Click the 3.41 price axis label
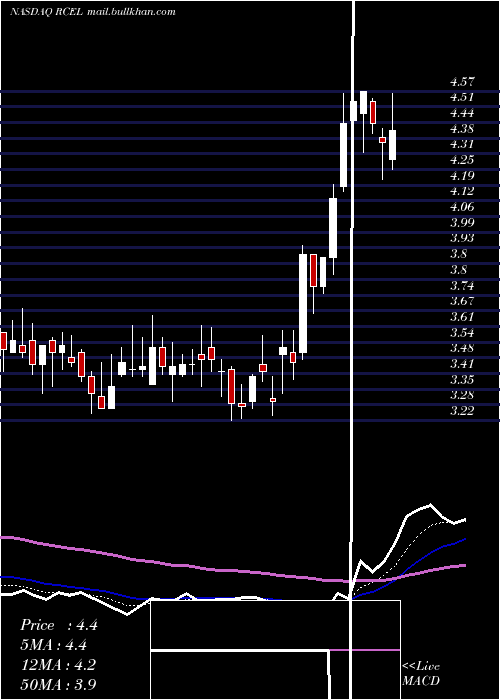500x700 pixels. pyautogui.click(x=462, y=363)
